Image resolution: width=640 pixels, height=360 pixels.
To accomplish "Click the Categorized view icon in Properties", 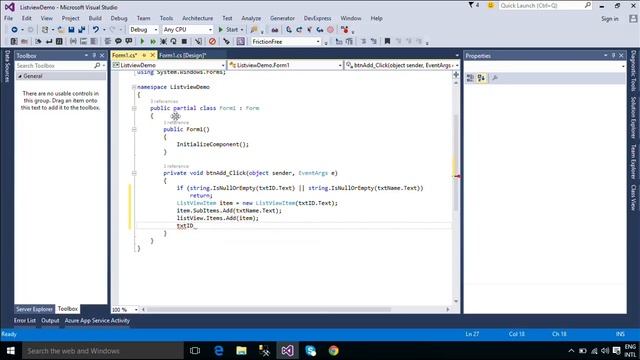I will 470,78.
